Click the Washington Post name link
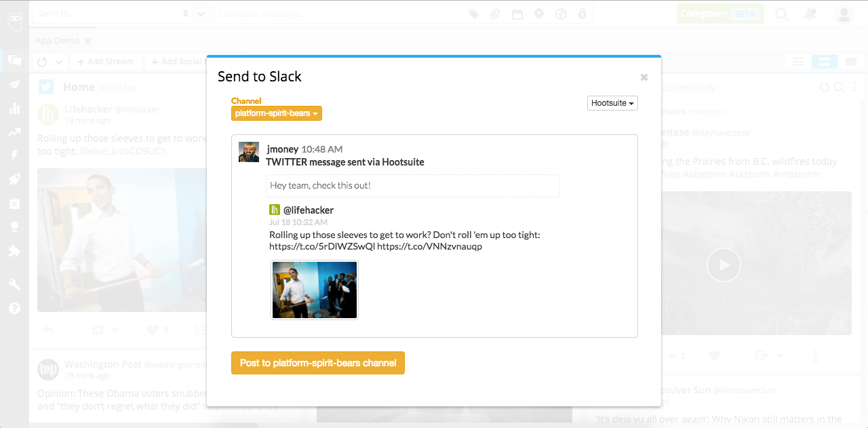Image resolution: width=868 pixels, height=428 pixels. pos(102,364)
